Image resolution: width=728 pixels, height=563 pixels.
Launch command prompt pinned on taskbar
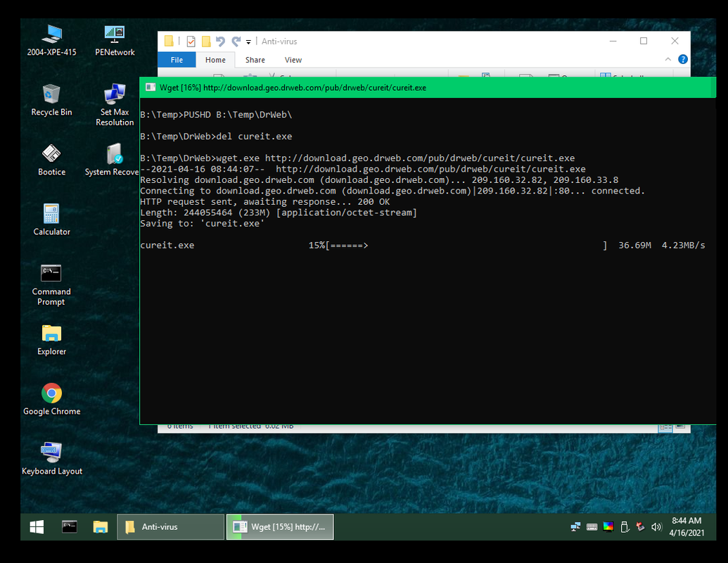pyautogui.click(x=70, y=527)
